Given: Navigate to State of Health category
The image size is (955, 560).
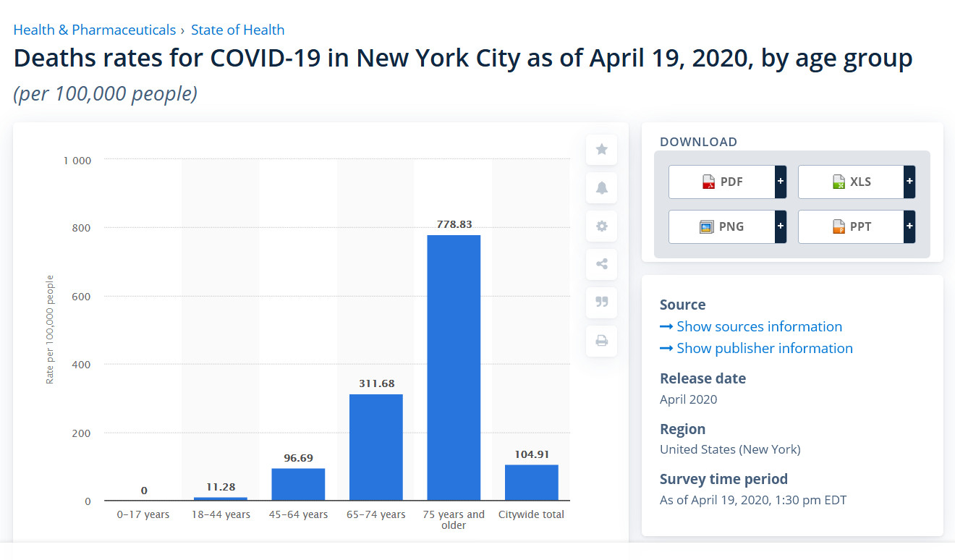Looking at the screenshot, I should coord(237,30).
